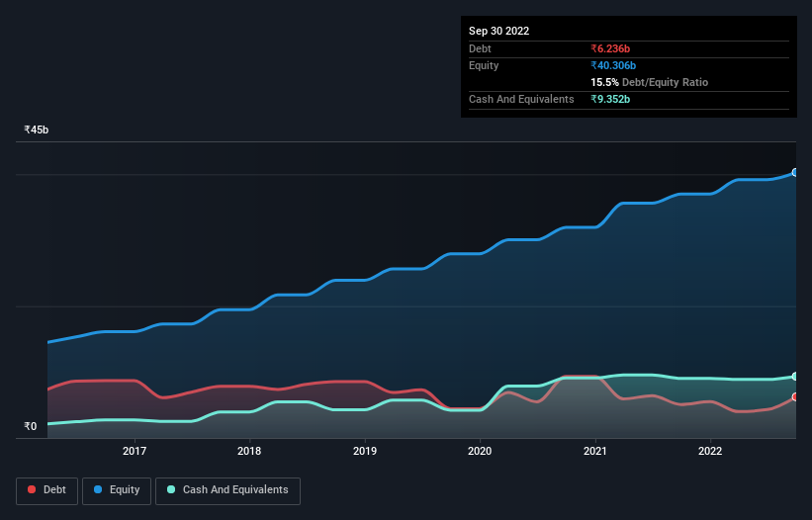Click the 15.5% Debt/Equity Ratio text
Image resolution: width=812 pixels, height=520 pixels.
(x=650, y=82)
